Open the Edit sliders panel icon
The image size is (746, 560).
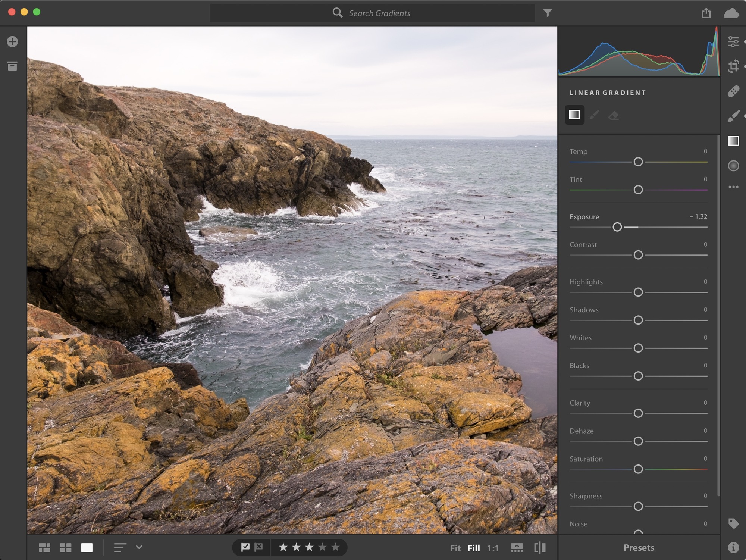(x=733, y=41)
